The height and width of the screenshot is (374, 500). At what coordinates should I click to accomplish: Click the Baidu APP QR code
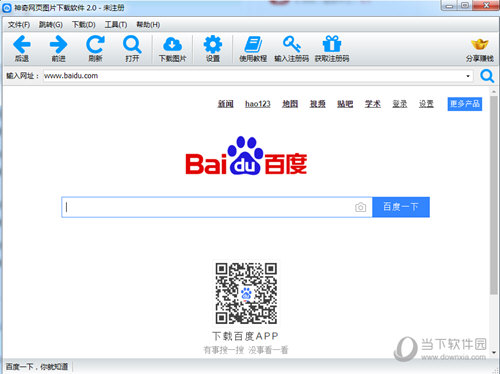click(x=246, y=293)
